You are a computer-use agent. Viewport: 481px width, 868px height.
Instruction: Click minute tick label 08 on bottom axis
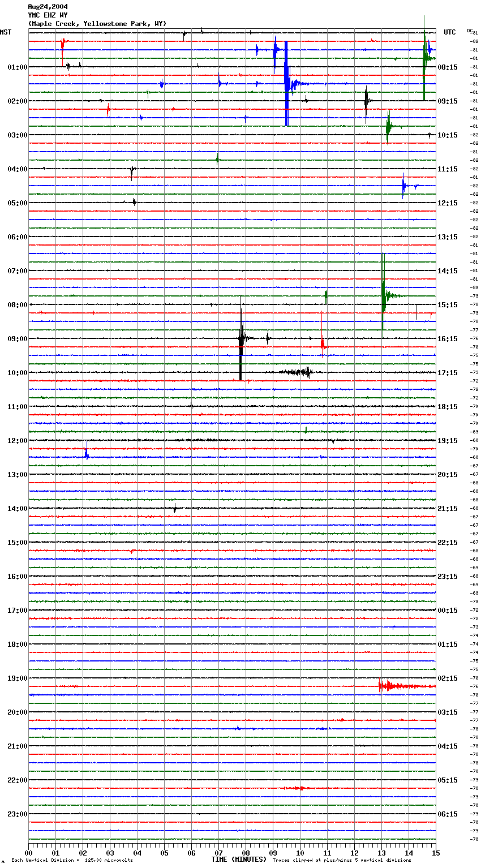(x=246, y=853)
